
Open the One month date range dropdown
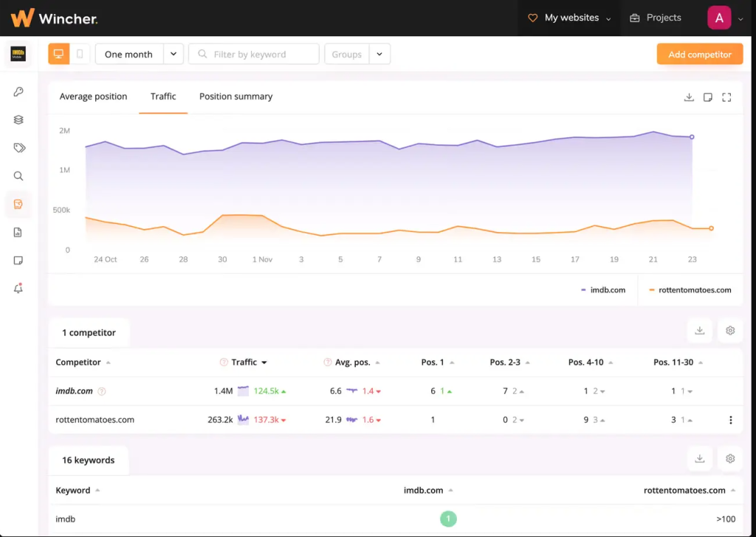click(140, 53)
